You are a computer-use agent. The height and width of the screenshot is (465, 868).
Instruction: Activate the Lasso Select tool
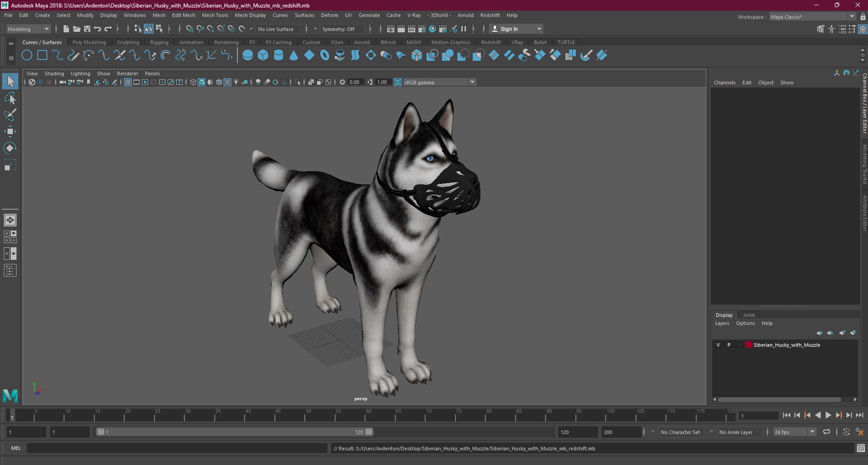coord(10,99)
